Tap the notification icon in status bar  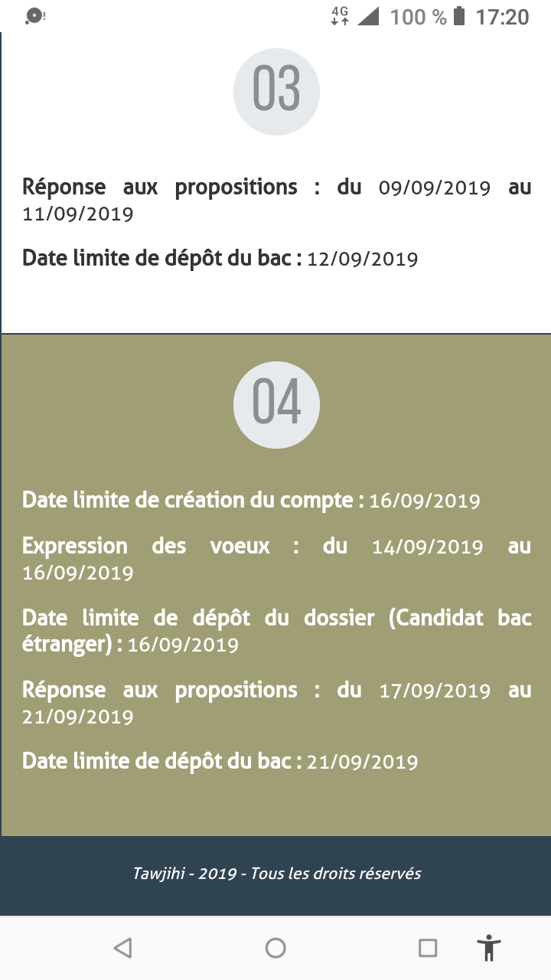[x=35, y=16]
